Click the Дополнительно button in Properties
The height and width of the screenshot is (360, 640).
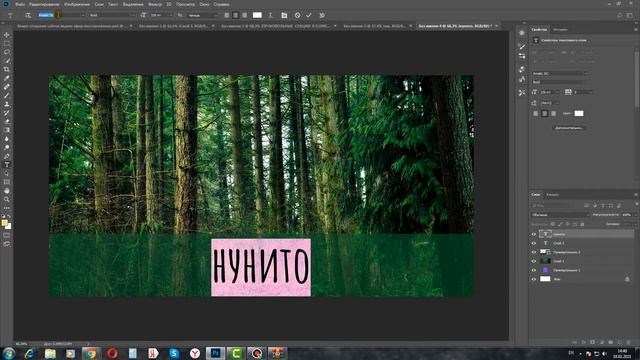pyautogui.click(x=569, y=128)
